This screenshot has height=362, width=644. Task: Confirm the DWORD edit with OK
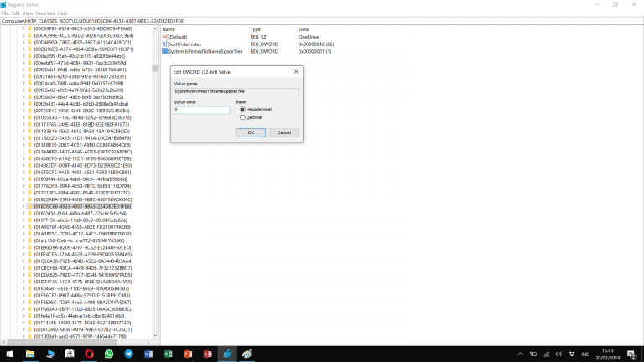(x=250, y=132)
